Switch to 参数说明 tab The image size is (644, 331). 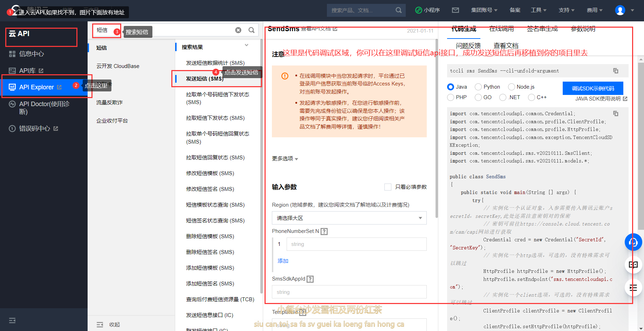pyautogui.click(x=583, y=29)
